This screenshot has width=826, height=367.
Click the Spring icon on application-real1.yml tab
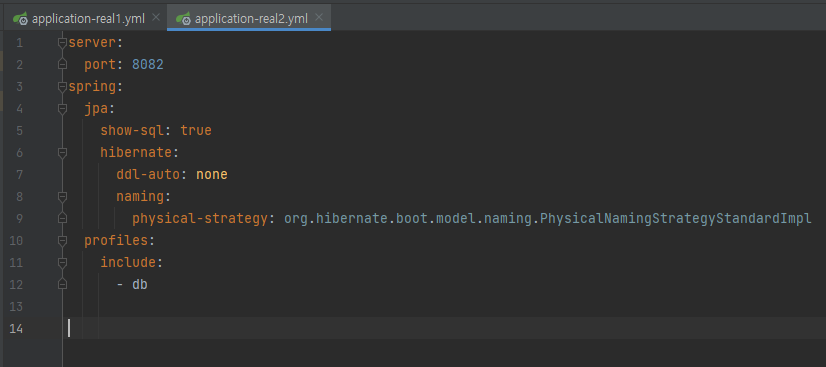pyautogui.click(x=21, y=19)
